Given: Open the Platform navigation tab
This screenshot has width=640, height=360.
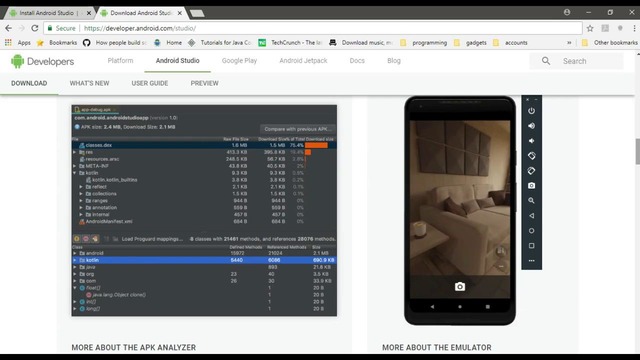Looking at the screenshot, I should 120,60.
